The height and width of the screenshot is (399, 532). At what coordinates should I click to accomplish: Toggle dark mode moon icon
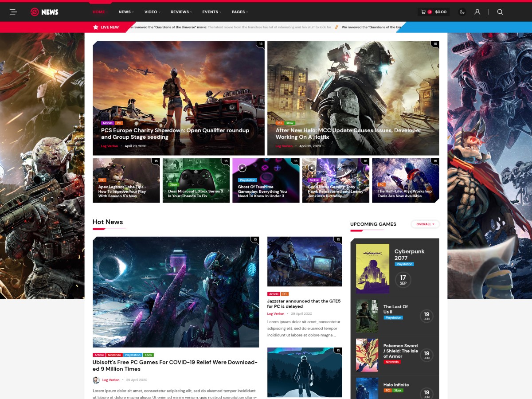tap(462, 12)
